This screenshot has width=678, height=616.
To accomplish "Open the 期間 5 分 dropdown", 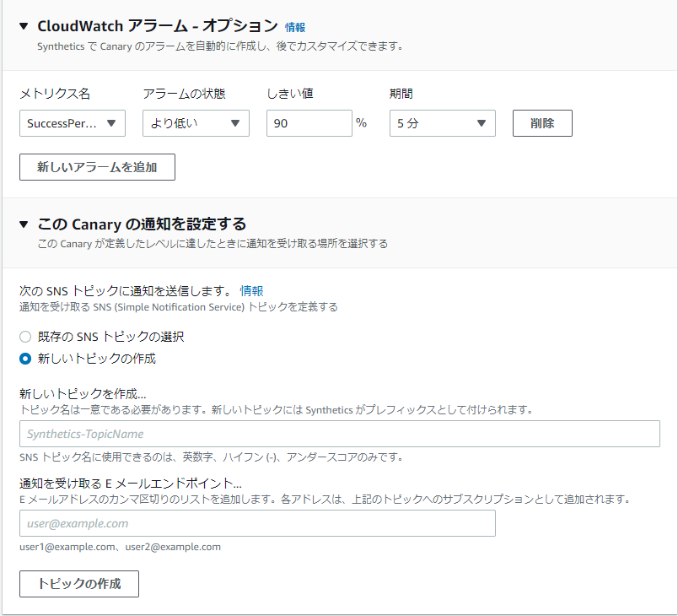I will 443,123.
